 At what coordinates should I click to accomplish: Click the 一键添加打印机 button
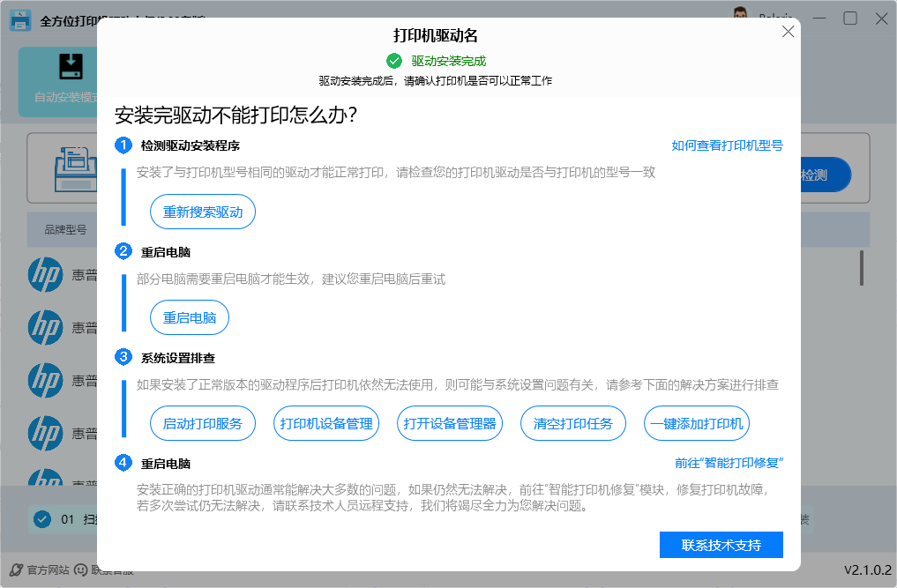[696, 423]
